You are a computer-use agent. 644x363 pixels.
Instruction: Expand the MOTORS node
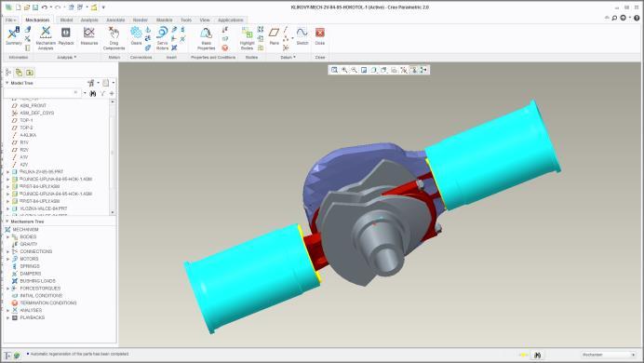pos(7,259)
